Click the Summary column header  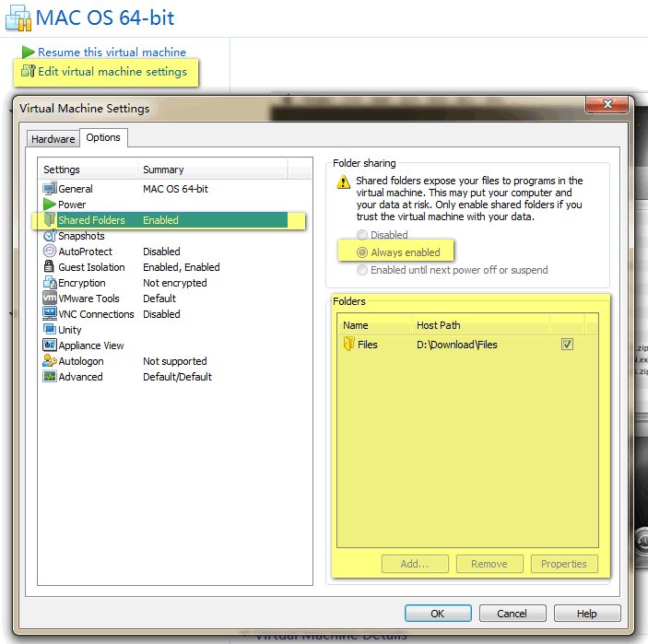point(213,170)
